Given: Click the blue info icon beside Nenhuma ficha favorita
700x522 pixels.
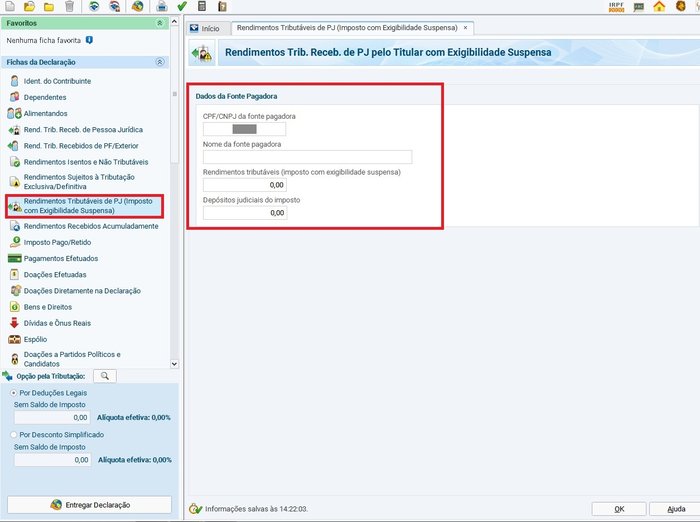Looking at the screenshot, I should click(89, 41).
